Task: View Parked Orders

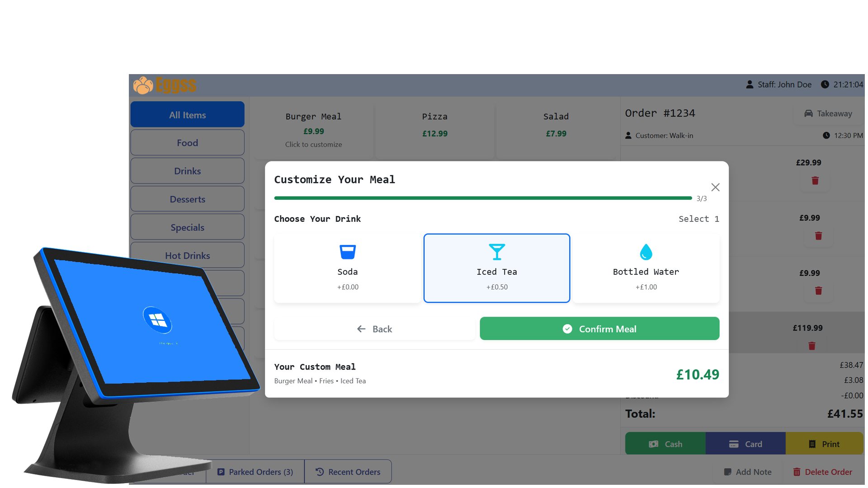Action: (255, 471)
